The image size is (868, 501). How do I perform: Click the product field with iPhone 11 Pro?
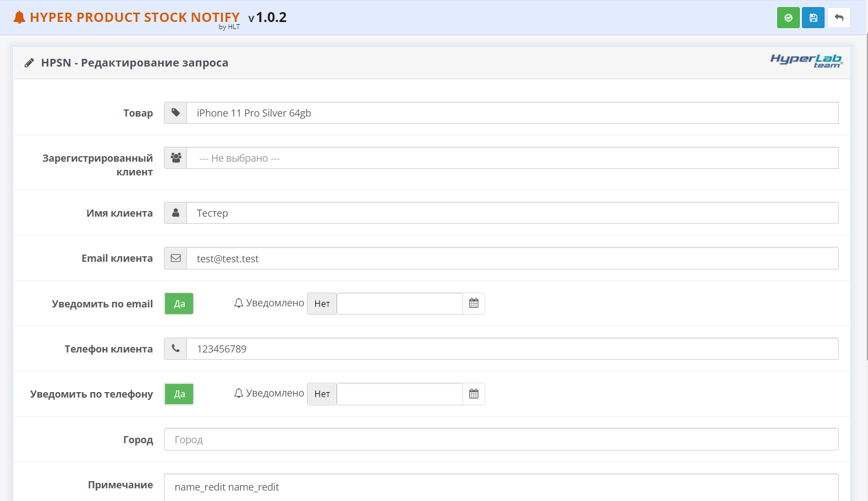coord(512,113)
